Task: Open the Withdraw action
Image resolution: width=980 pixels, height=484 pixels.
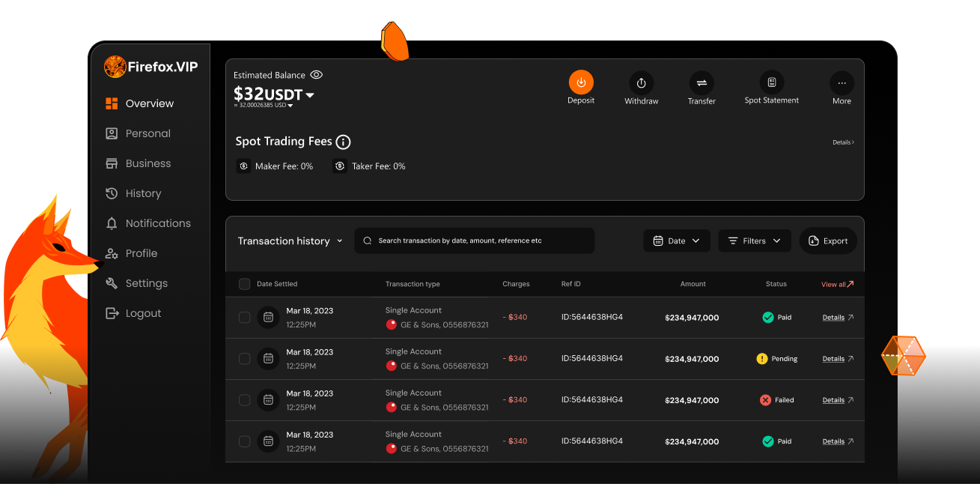Action: [641, 83]
